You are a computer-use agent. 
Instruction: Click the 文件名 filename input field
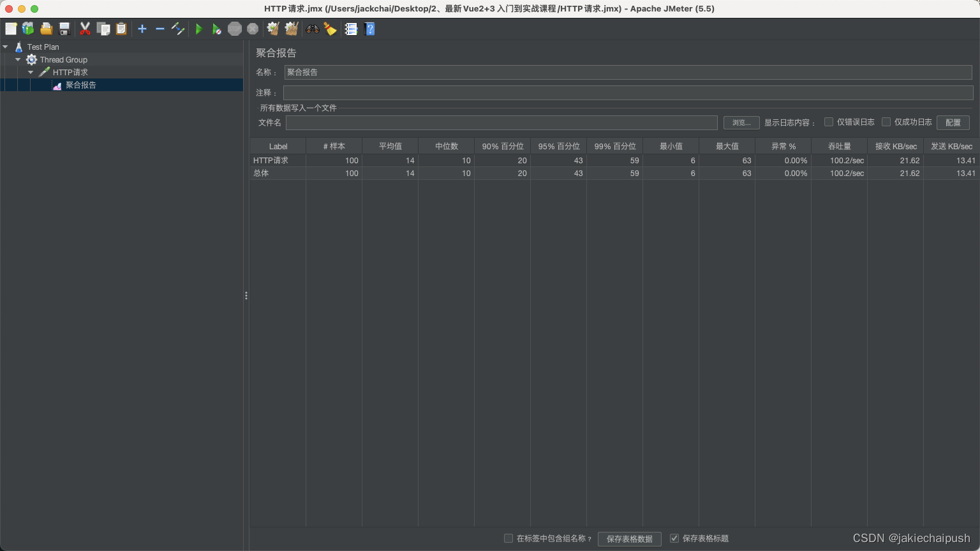pyautogui.click(x=501, y=122)
